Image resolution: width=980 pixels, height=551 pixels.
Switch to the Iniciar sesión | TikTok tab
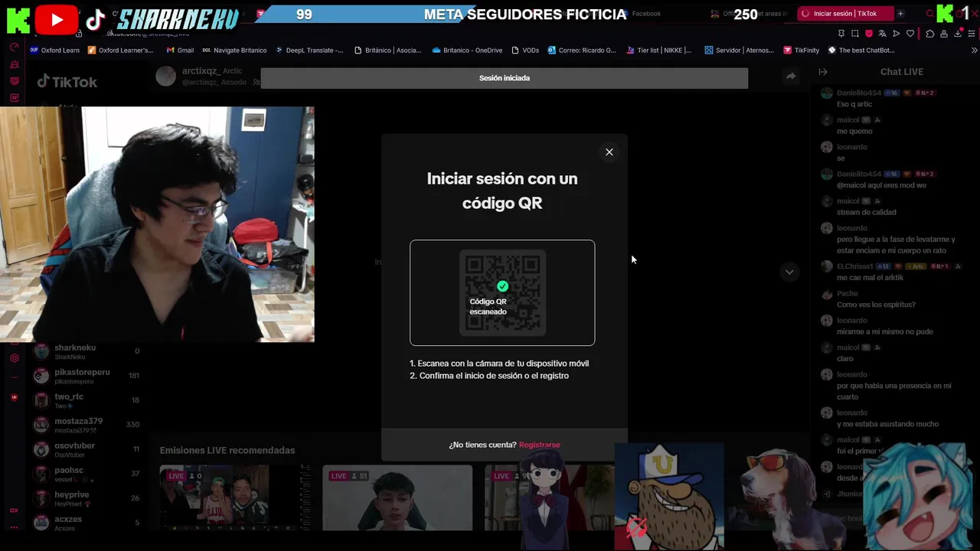click(x=845, y=14)
